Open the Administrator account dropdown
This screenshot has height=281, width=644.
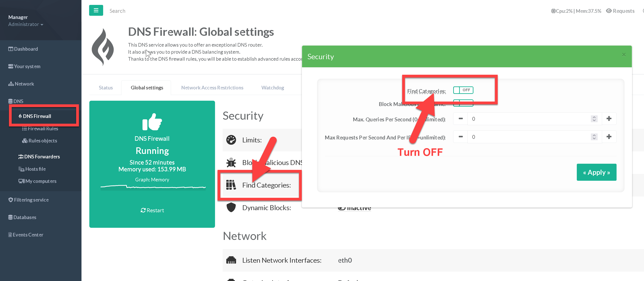coord(26,24)
